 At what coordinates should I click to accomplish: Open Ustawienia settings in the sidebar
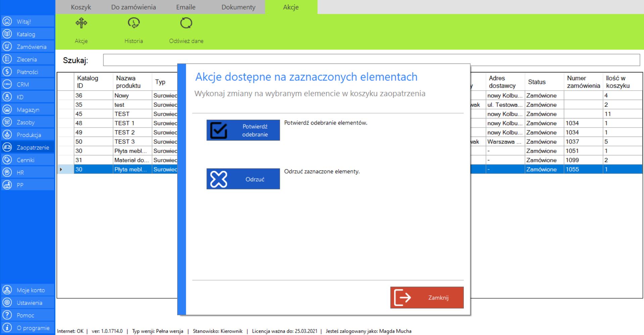pos(29,303)
